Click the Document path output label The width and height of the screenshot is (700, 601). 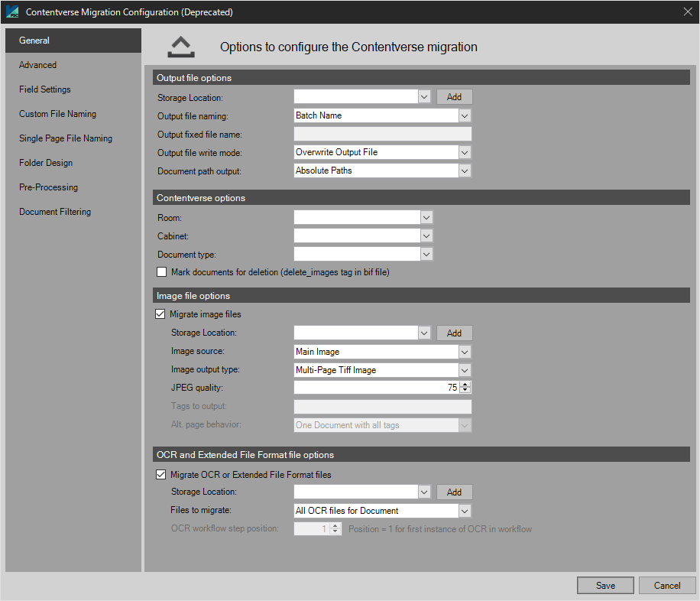[199, 171]
